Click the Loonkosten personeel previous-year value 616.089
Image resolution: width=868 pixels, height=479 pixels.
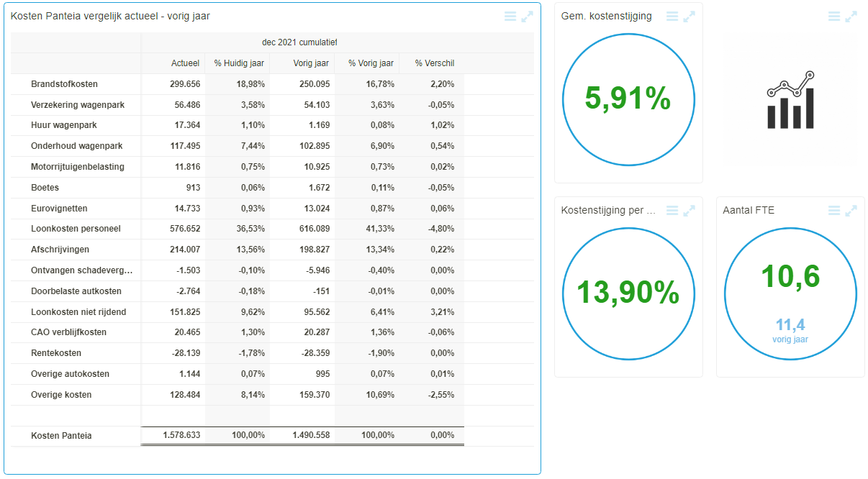click(x=315, y=229)
